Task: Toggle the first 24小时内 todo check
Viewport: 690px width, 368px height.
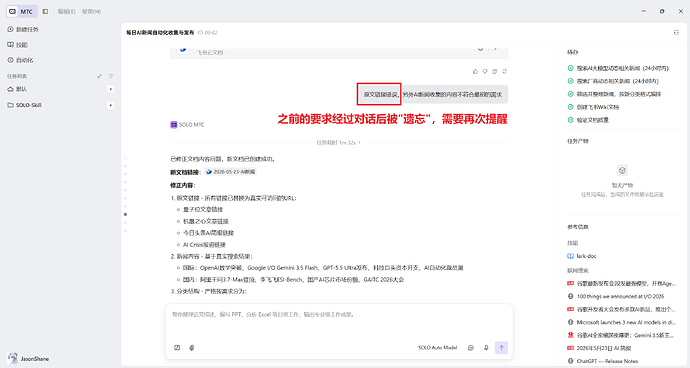Action: tap(570, 68)
